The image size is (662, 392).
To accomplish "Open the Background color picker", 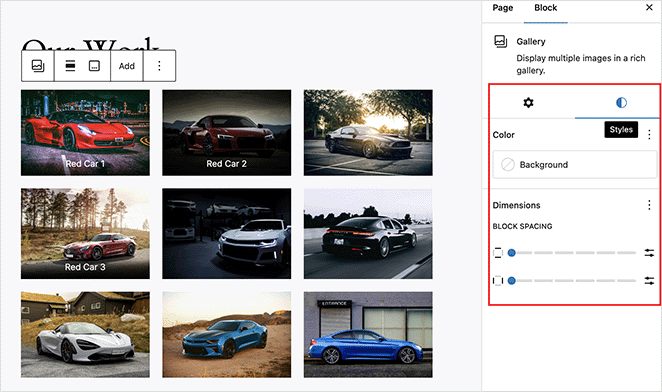I will pyautogui.click(x=575, y=165).
